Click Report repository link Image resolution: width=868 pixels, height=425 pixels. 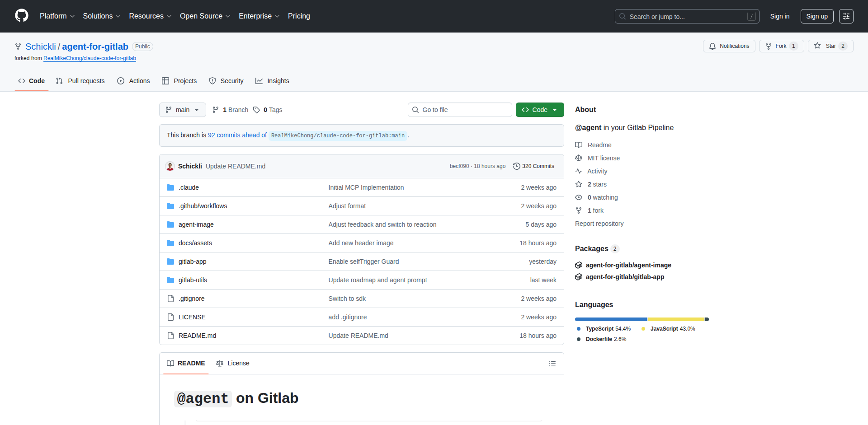pyautogui.click(x=599, y=224)
